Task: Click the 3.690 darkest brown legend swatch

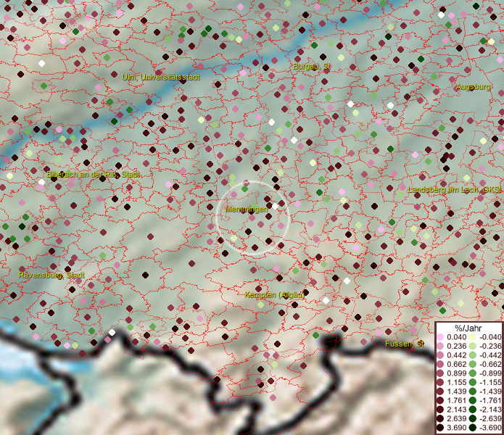Action: tap(440, 428)
